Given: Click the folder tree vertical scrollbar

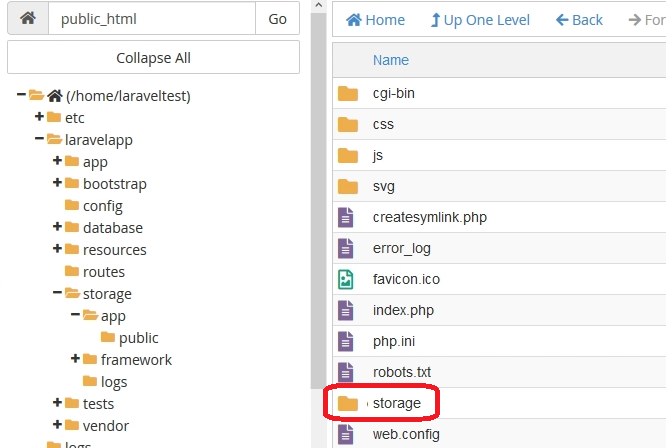Looking at the screenshot, I should click(319, 200).
